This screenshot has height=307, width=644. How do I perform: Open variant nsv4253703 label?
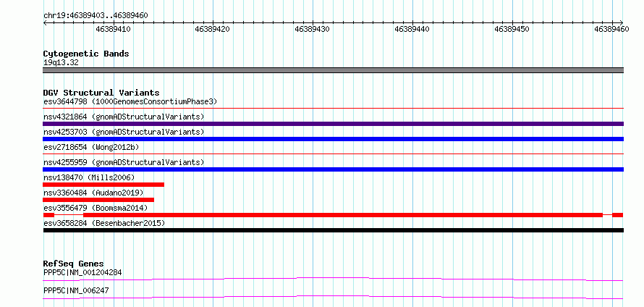tap(124, 132)
